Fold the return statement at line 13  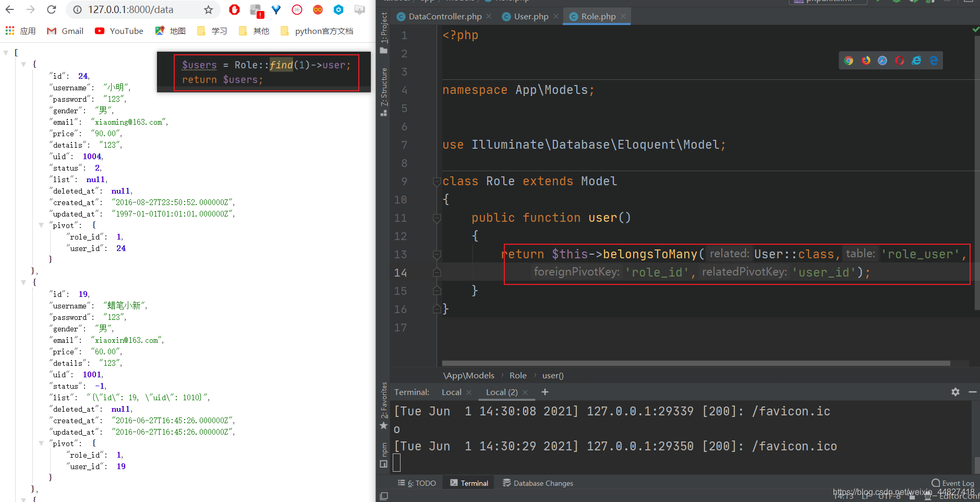tap(437, 255)
